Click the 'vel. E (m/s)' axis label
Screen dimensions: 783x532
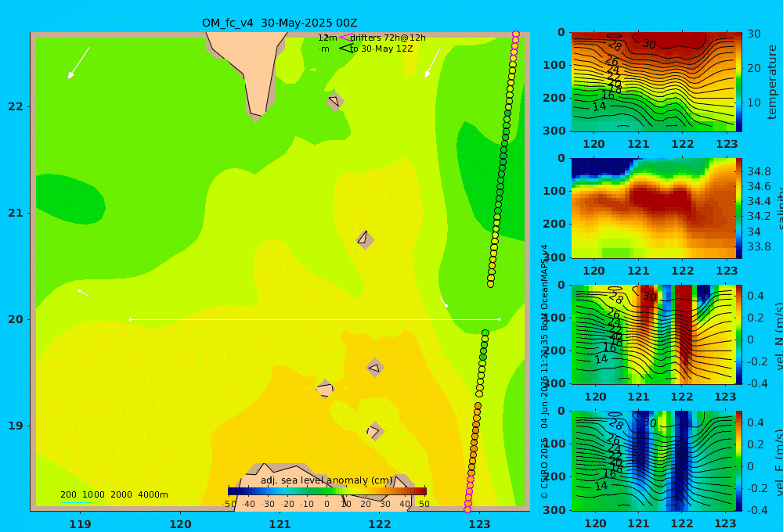(x=779, y=462)
